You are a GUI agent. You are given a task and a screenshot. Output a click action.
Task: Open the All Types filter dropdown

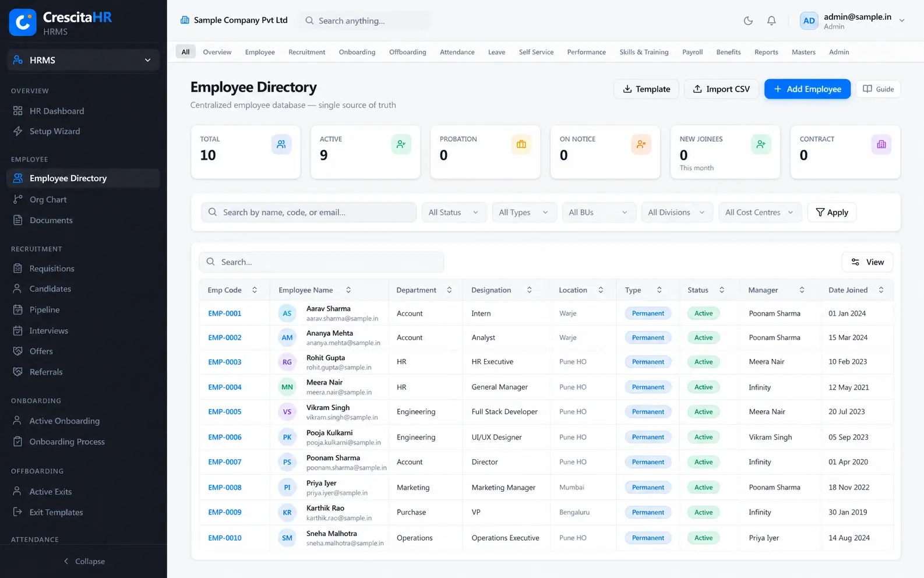tap(524, 213)
